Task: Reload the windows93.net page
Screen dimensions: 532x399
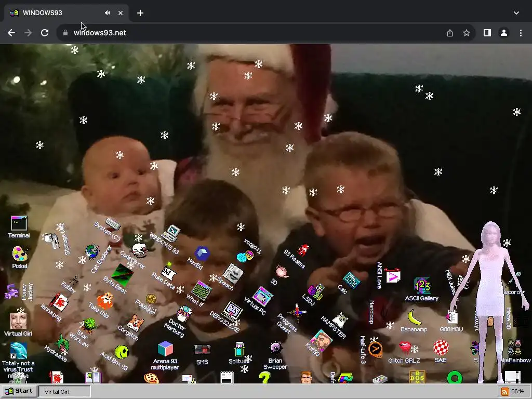Action: [x=45, y=33]
